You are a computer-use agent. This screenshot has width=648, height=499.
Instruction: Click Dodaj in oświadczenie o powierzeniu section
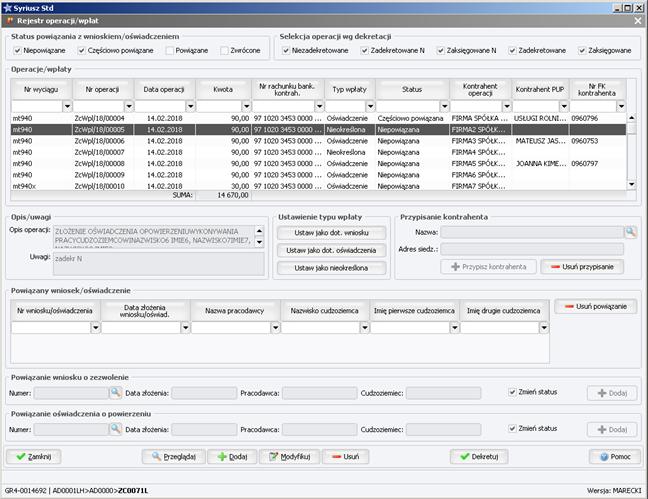point(612,429)
